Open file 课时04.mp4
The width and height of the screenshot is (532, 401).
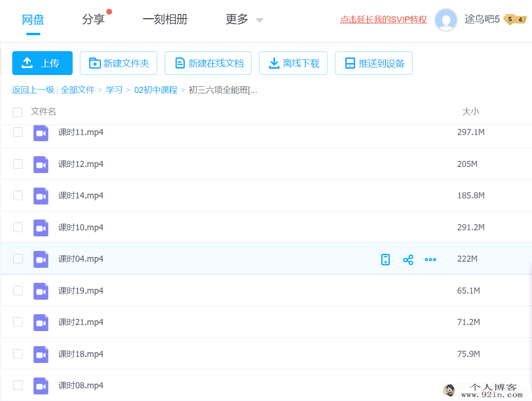[81, 259]
